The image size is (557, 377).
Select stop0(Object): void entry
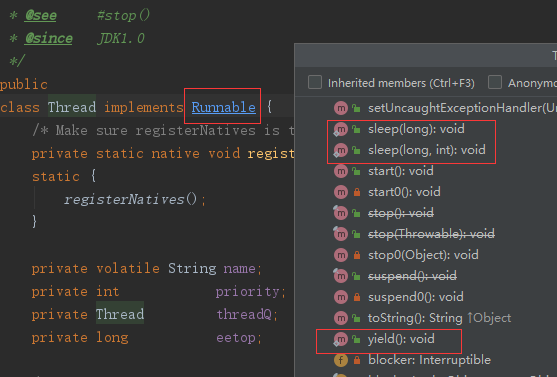click(x=423, y=255)
